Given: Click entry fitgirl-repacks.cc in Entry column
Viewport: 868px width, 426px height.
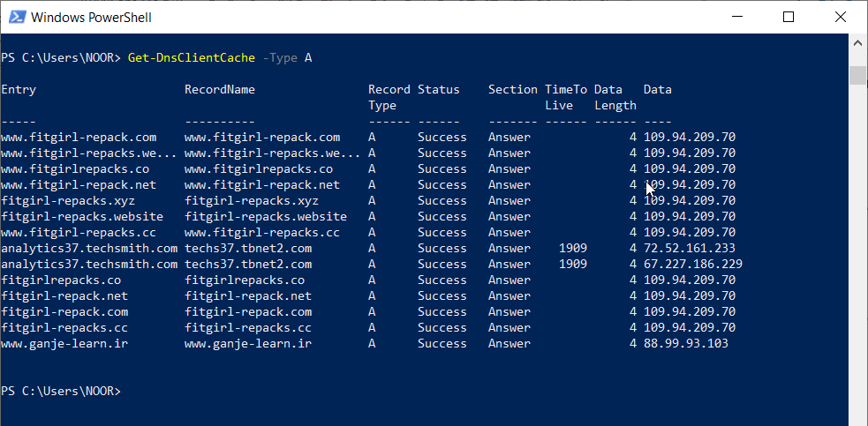Looking at the screenshot, I should (64, 328).
